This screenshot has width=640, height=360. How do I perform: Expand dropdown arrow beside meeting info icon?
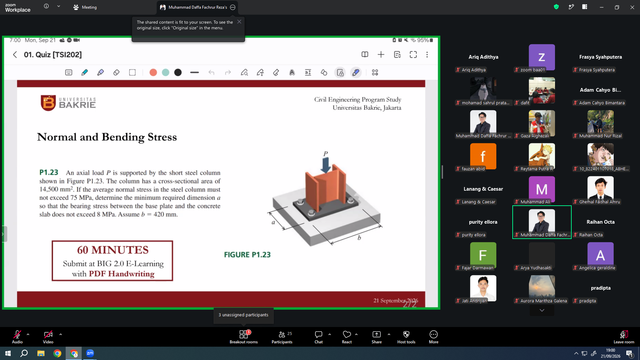click(x=58, y=7)
